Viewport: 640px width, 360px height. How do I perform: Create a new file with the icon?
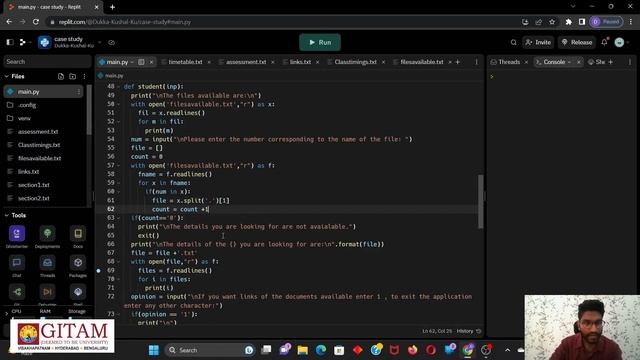(61, 76)
